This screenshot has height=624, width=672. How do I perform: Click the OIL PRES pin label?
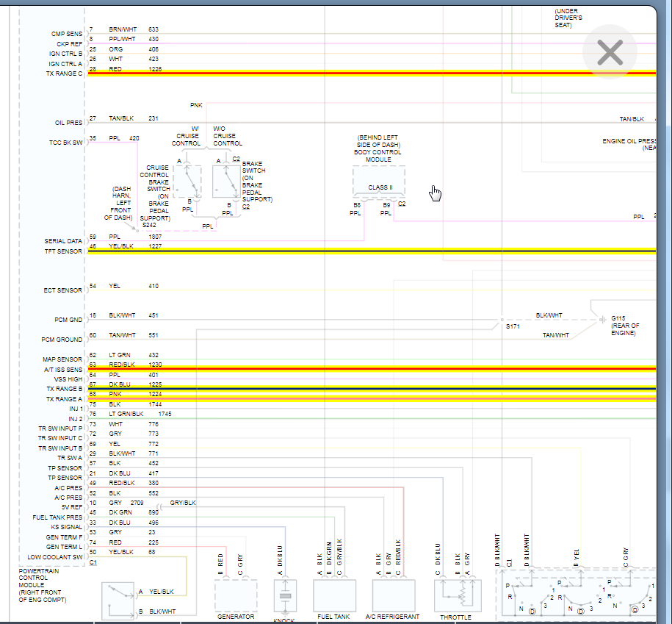point(68,123)
